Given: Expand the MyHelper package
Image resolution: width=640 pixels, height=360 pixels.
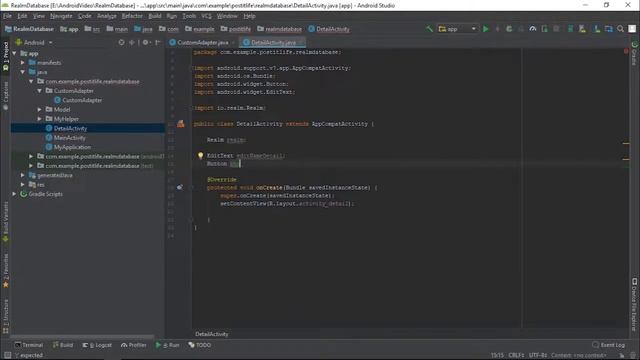Looking at the screenshot, I should click(x=40, y=119).
